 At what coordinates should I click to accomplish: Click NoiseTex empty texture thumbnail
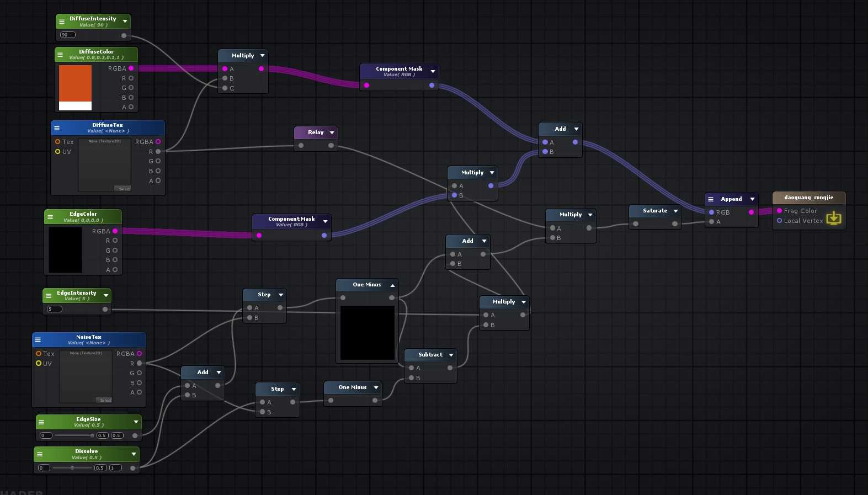tap(86, 377)
